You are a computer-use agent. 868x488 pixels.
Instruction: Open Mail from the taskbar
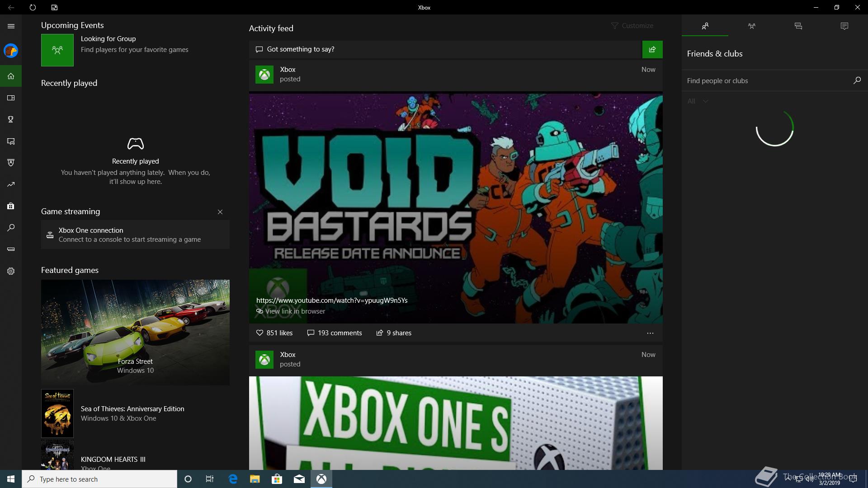299,479
